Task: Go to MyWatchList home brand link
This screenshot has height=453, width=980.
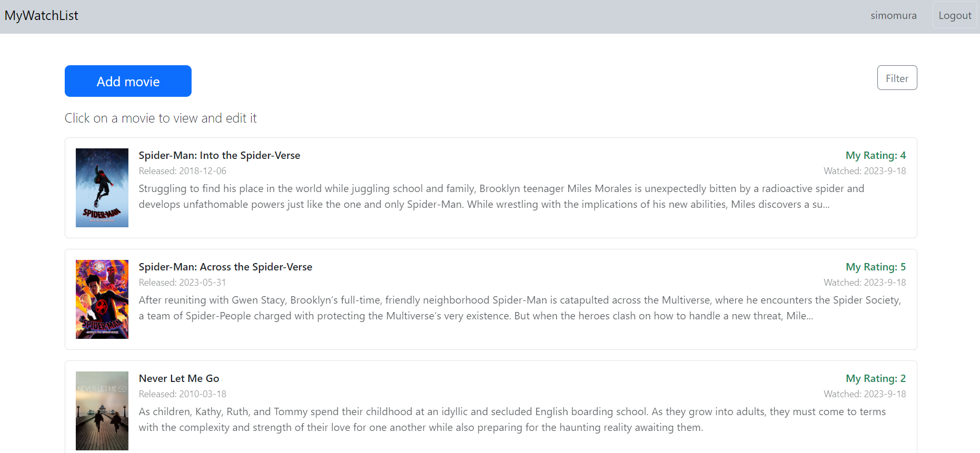Action: [41, 16]
